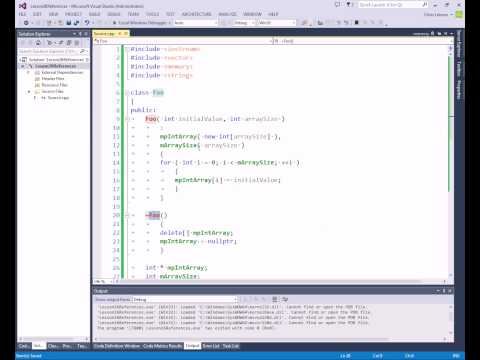Open the ~Foo() member navigation dropdown
The width and height of the screenshot is (480, 360).
[362, 41]
